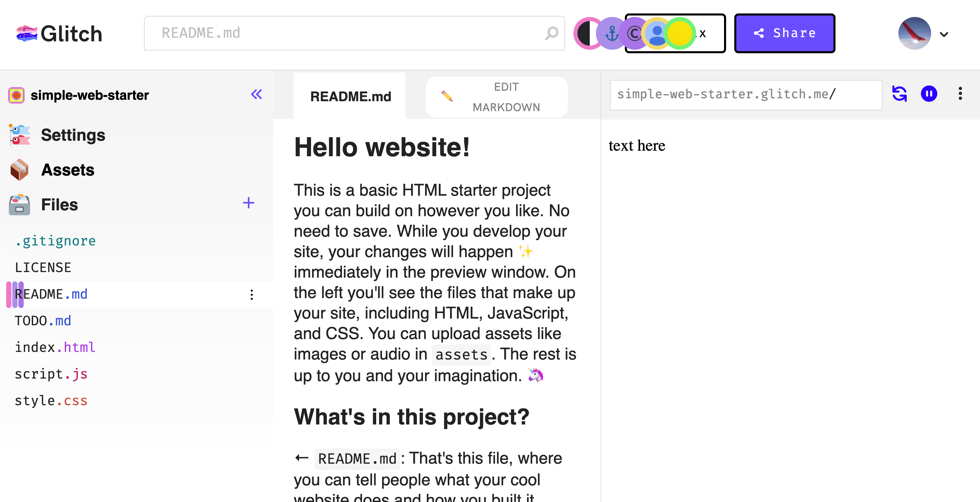This screenshot has width=980, height=502.
Task: Select the README.md editor tab
Action: coord(350,97)
